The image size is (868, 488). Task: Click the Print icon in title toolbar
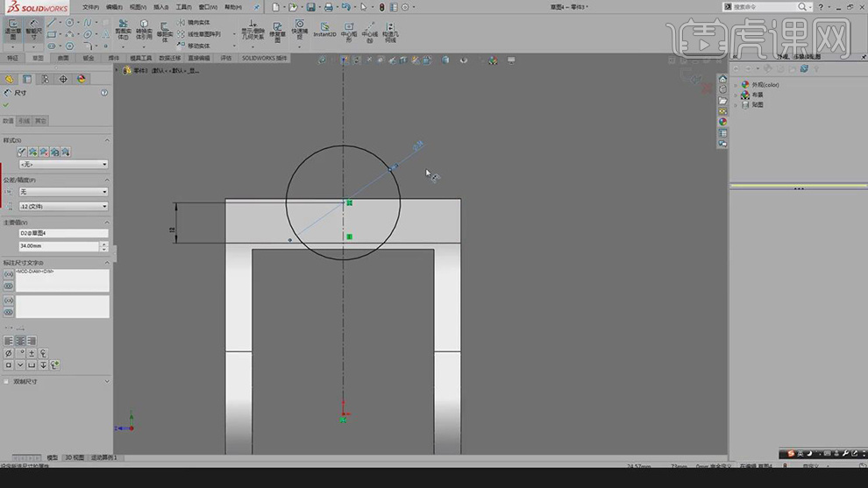pos(328,7)
